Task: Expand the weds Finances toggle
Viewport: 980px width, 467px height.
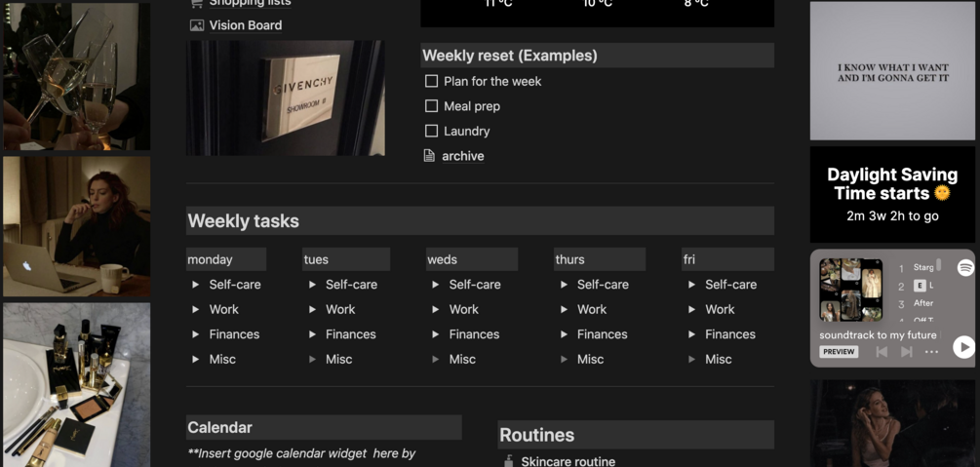Action: [436, 334]
